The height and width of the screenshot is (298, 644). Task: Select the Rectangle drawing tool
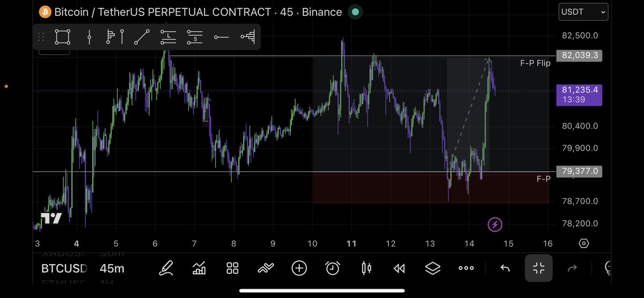click(62, 37)
